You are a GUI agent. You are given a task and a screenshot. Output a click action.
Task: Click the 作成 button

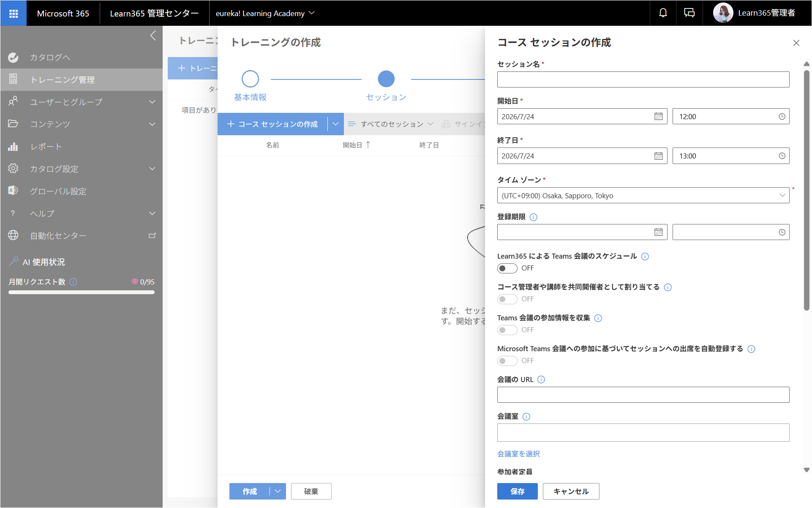(250, 491)
